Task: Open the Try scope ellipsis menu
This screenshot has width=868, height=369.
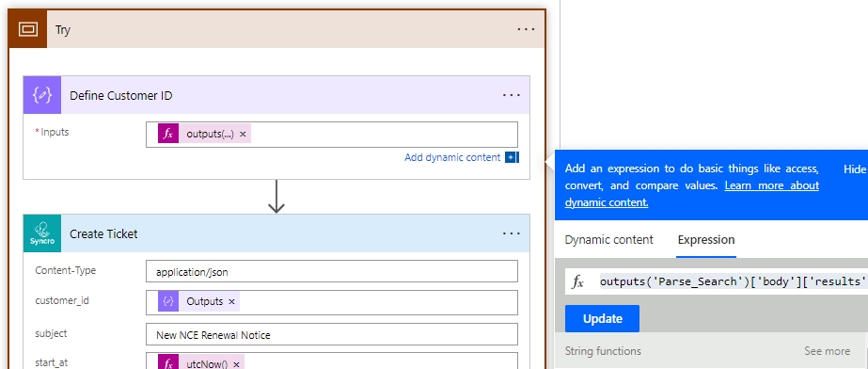Action: 526,29
